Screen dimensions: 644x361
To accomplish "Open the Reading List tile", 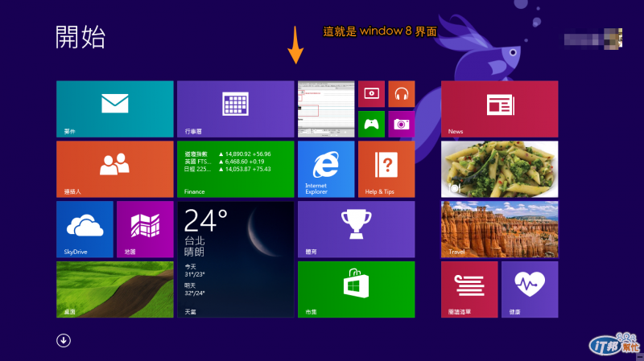I will click(469, 289).
